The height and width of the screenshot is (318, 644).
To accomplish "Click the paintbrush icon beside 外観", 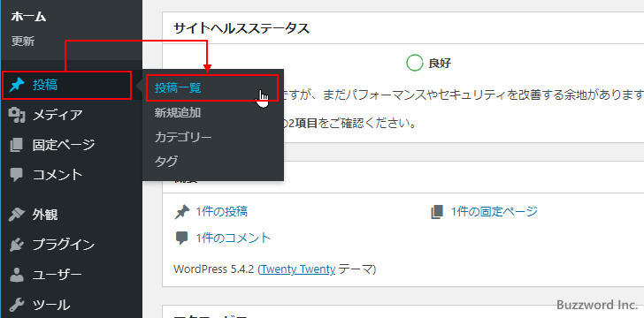I will tap(17, 215).
